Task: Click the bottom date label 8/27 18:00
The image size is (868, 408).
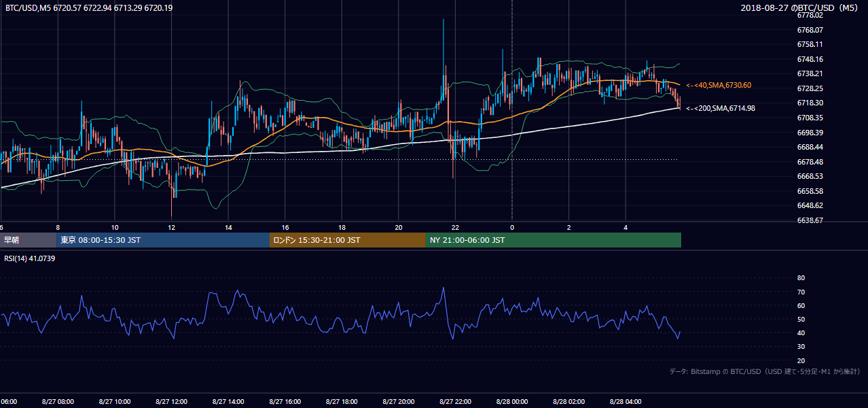Action: point(342,402)
